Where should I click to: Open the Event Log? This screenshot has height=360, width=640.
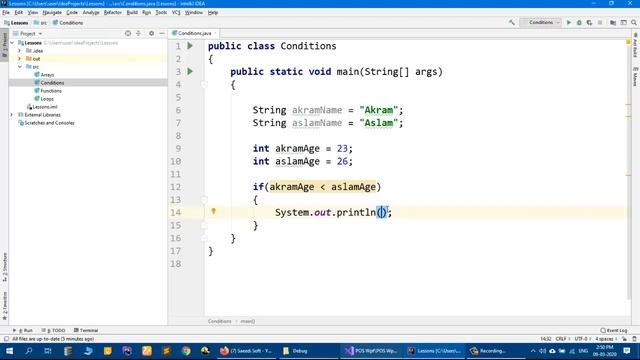[x=614, y=330]
